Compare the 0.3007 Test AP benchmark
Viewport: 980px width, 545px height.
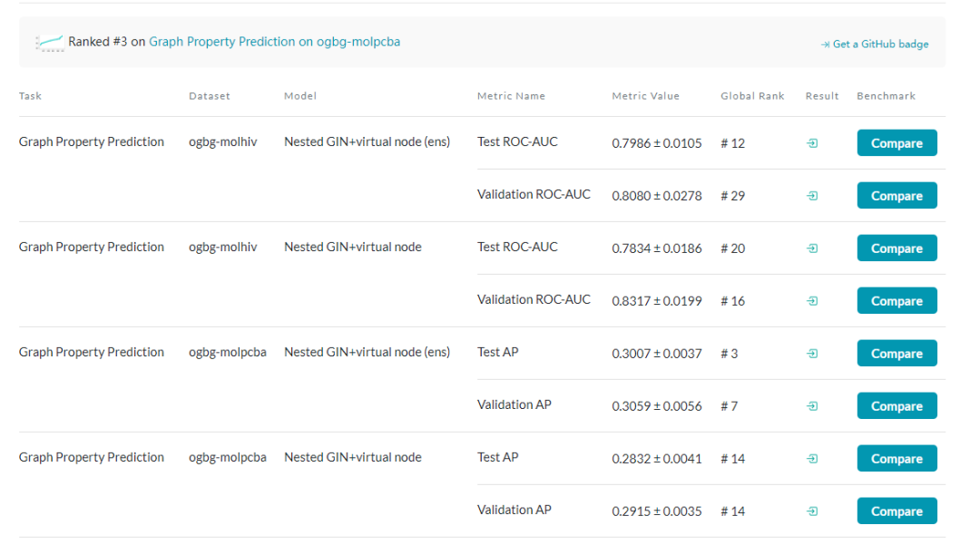pos(897,354)
